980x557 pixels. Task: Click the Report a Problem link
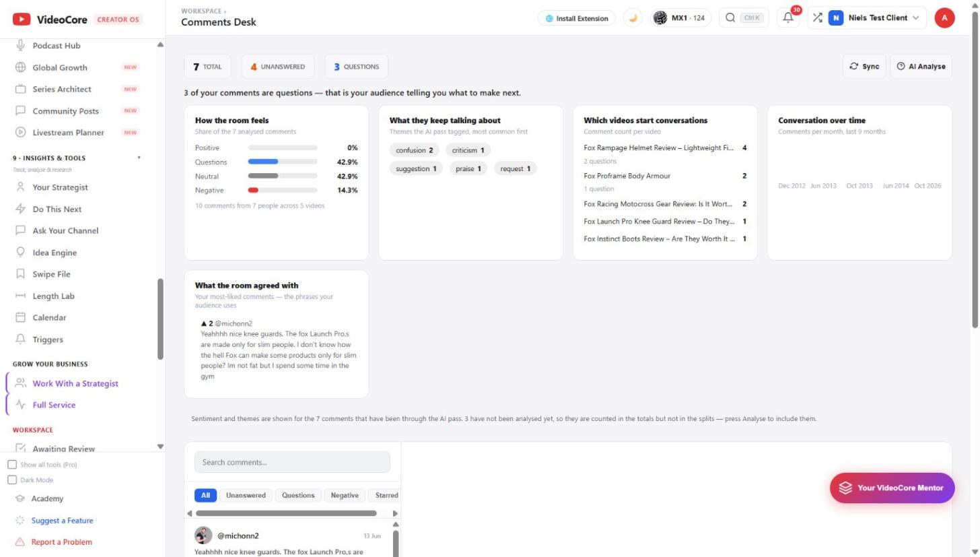point(61,542)
